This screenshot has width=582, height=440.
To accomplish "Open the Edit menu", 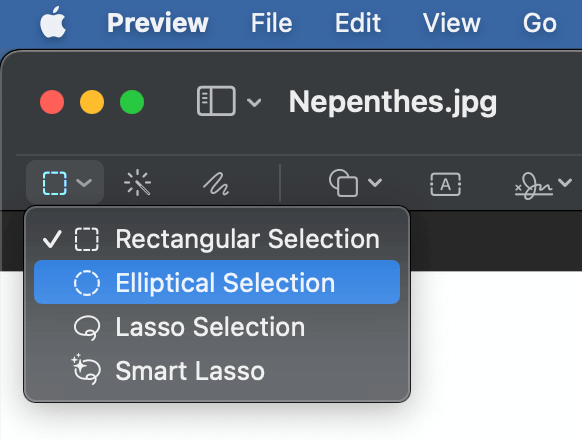I will 358,23.
